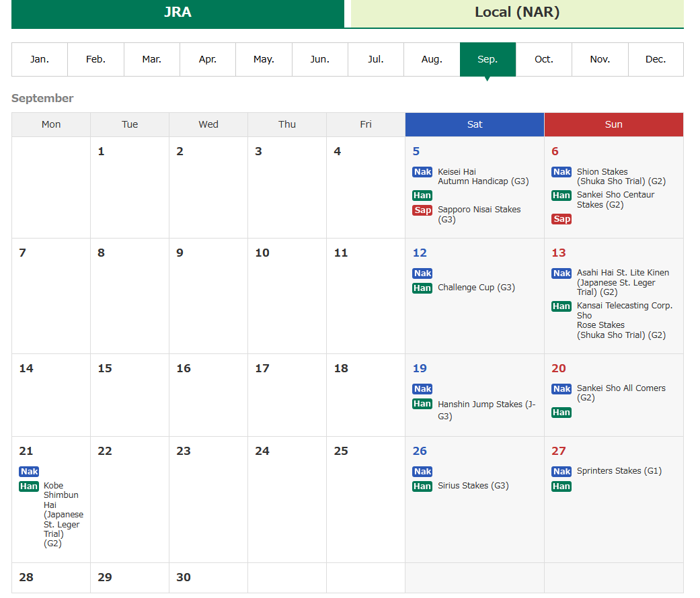This screenshot has width=700, height=598.
Task: Click the Nak badge on September 5
Action: coord(422,172)
